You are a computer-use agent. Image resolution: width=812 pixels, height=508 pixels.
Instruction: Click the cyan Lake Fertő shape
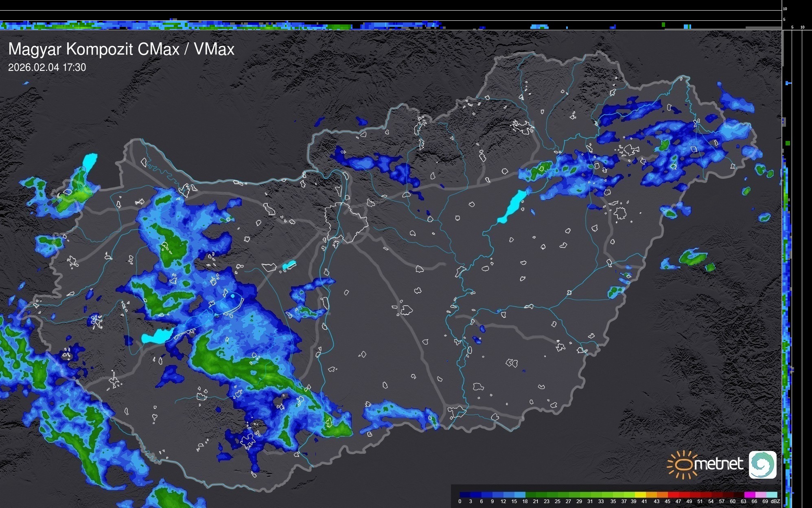pos(90,161)
